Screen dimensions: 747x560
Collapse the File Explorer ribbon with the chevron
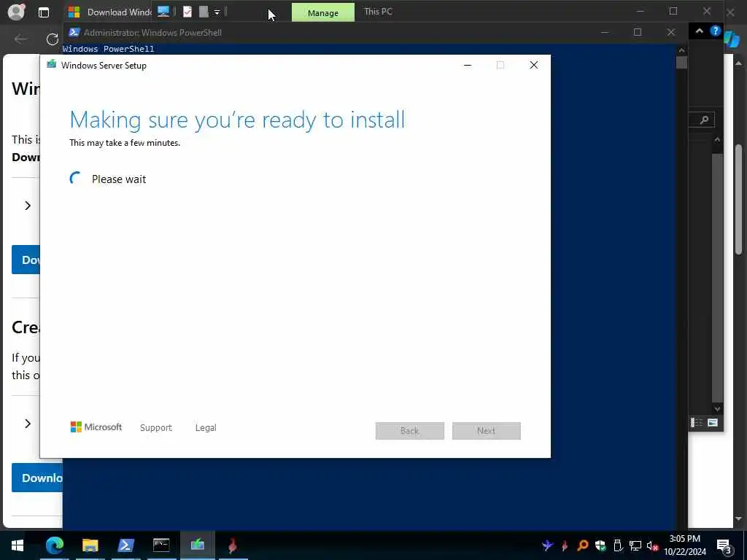tap(700, 31)
